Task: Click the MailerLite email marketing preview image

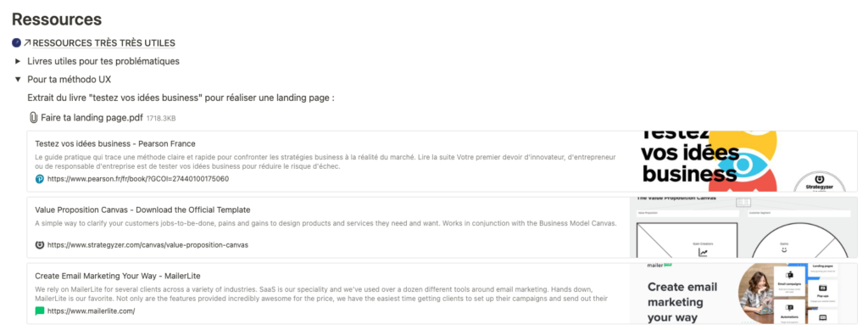Action: (x=743, y=294)
